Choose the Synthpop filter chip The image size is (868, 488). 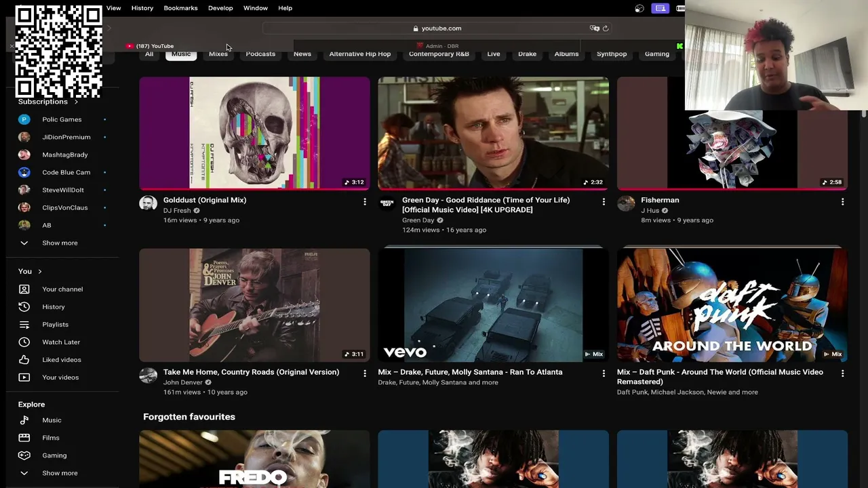[x=612, y=54]
